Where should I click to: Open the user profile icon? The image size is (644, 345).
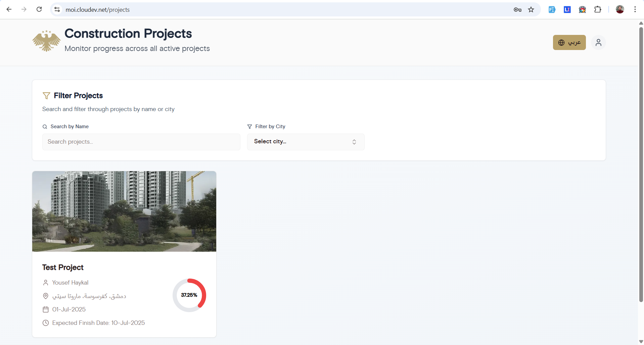pos(598,43)
